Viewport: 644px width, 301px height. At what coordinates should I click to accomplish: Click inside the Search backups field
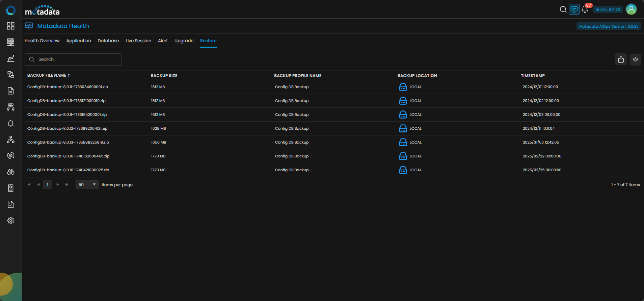click(x=73, y=59)
